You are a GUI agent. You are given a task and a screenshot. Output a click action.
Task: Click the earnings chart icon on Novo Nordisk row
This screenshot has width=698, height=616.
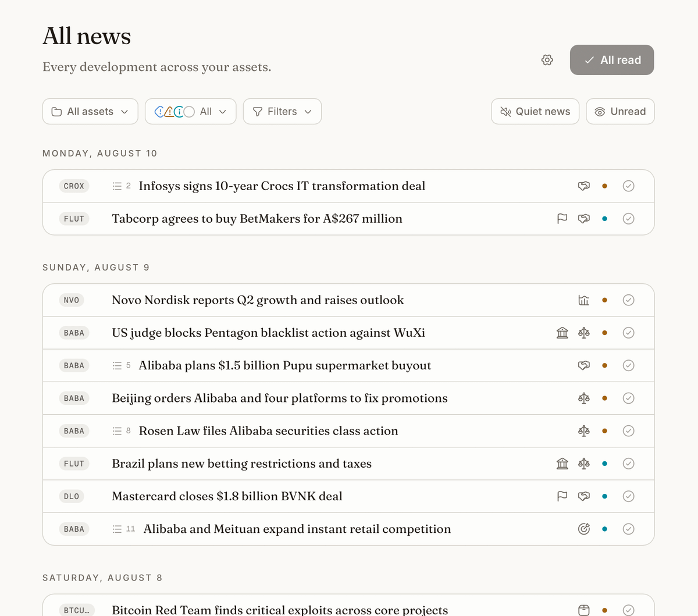coord(584,300)
